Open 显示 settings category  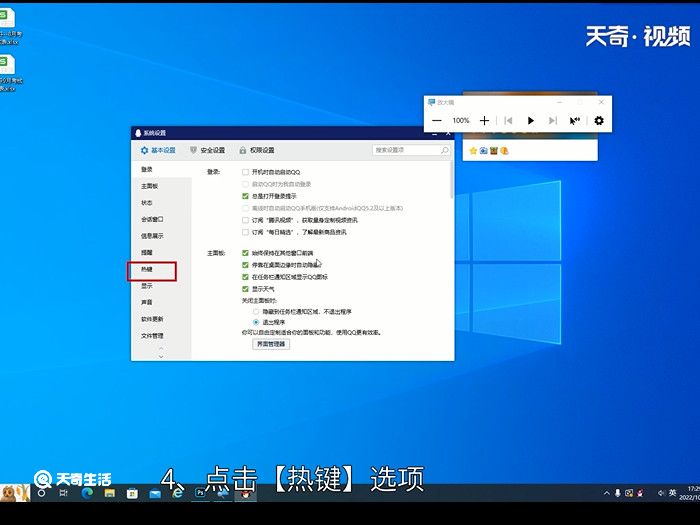tap(147, 286)
